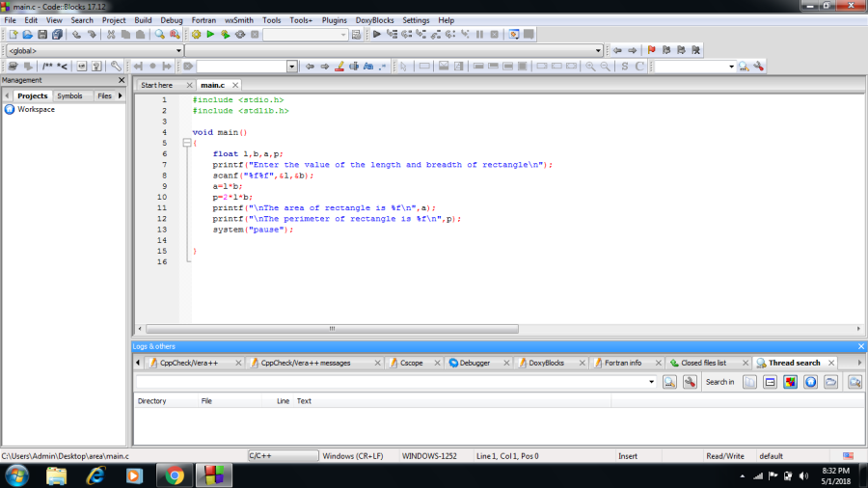Toggle search in target files
This screenshot has width=868, height=488.
click(770, 382)
